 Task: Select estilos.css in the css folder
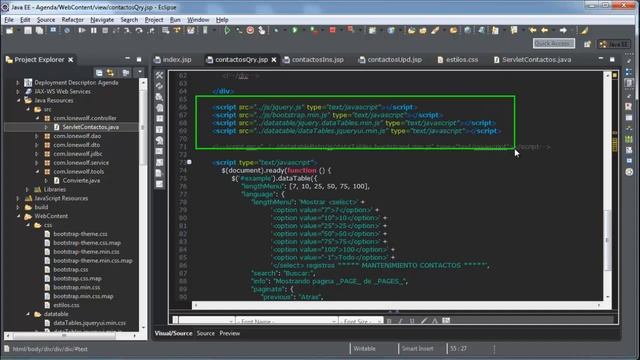66,305
